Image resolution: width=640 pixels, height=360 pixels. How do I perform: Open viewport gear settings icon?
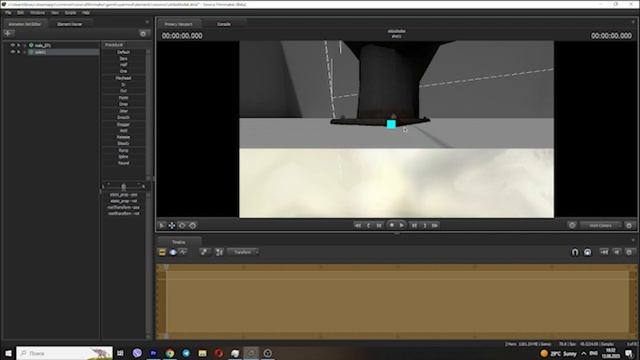(x=629, y=225)
